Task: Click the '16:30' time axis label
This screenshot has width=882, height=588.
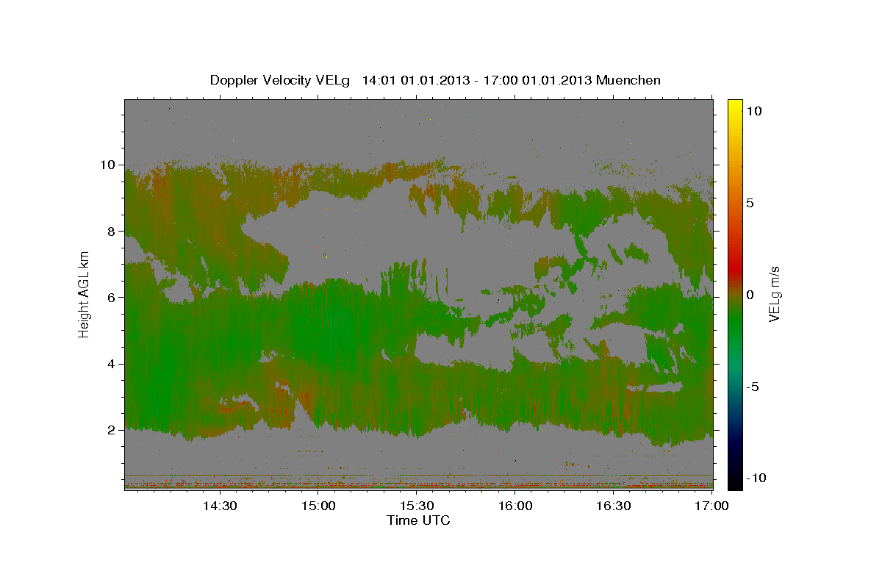Action: coord(614,506)
